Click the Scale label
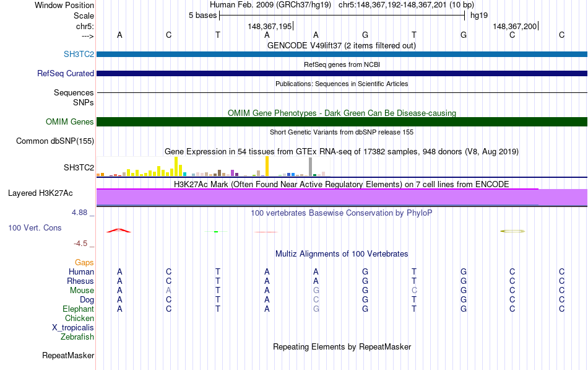This screenshot has width=588, height=370. [x=84, y=15]
